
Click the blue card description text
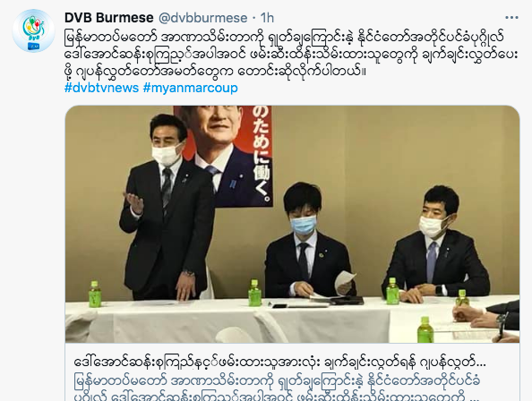point(277,388)
